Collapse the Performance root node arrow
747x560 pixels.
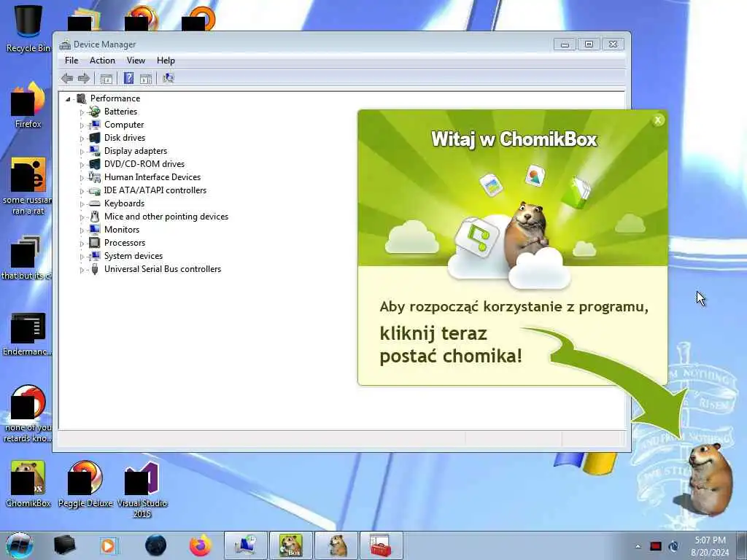coord(68,99)
